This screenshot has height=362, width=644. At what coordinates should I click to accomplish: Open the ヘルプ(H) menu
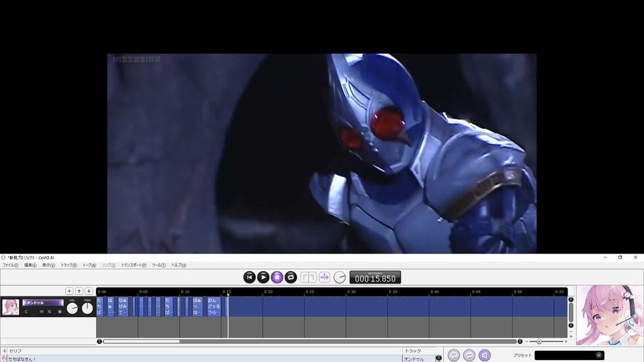pos(178,265)
